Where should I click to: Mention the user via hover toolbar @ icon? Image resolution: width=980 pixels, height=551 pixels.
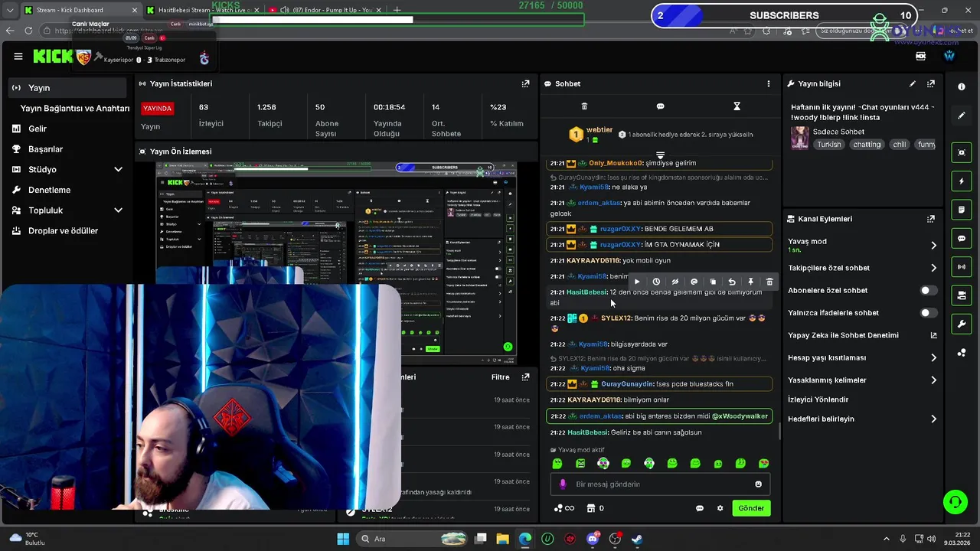[694, 282]
